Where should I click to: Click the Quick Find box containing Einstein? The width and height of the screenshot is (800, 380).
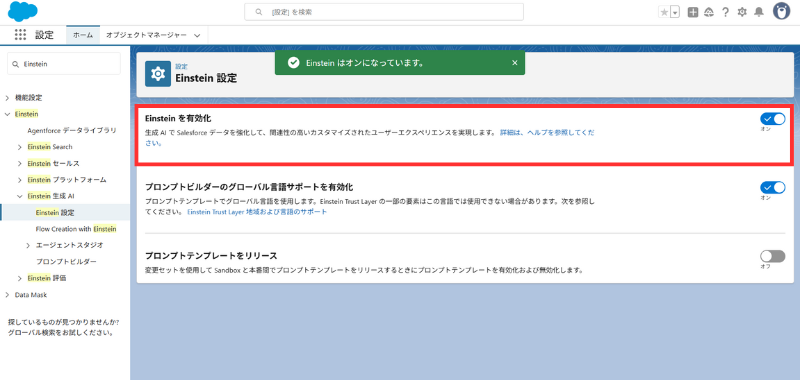(64, 64)
